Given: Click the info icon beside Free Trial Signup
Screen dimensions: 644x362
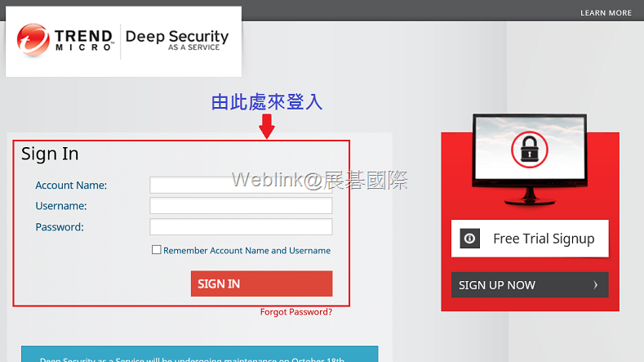Looking at the screenshot, I should pyautogui.click(x=470, y=238).
